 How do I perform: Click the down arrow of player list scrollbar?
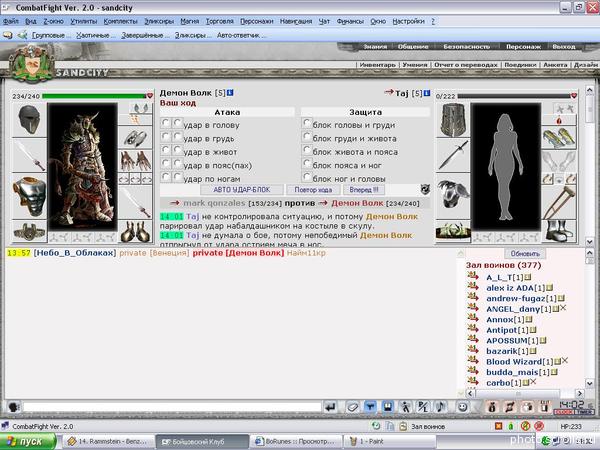pos(589,383)
